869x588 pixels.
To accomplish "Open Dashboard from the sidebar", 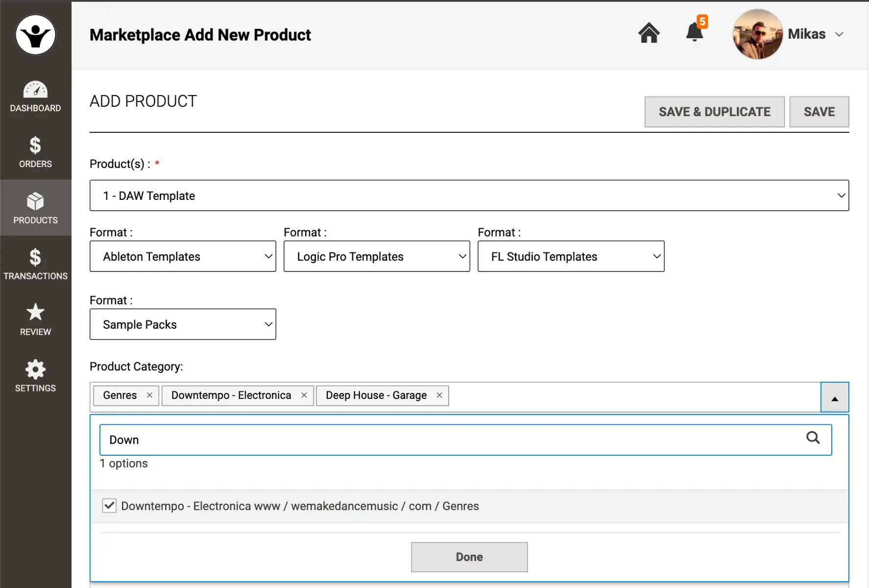I will click(35, 97).
